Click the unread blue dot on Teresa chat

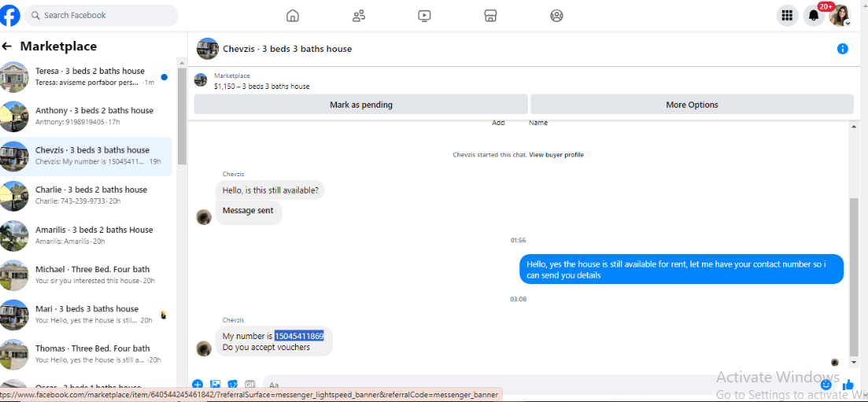click(x=164, y=77)
